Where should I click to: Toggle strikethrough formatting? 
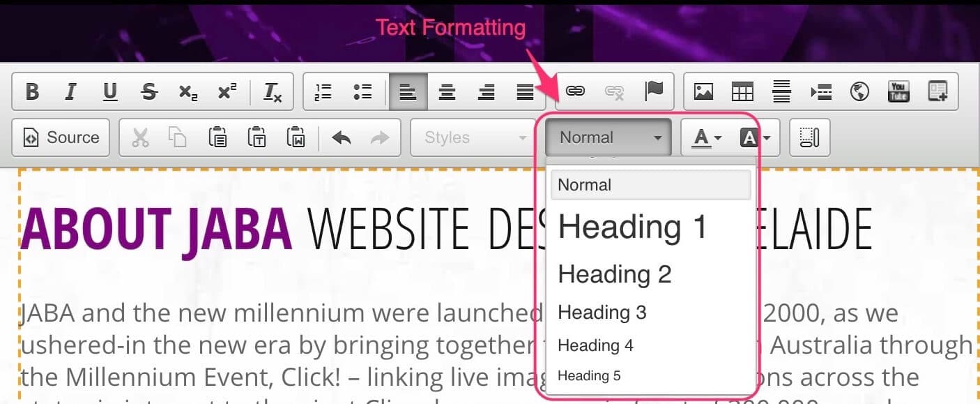click(148, 91)
